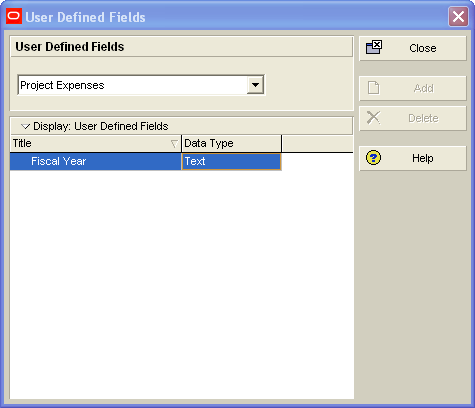Click the yellow question mark Help icon
The image size is (475, 408).
[x=373, y=158]
